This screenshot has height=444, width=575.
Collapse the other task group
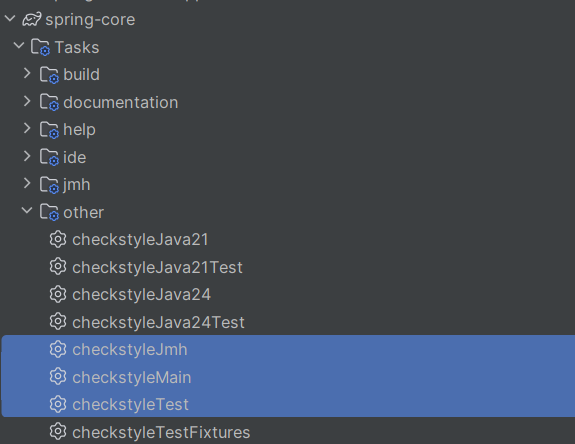(27, 211)
